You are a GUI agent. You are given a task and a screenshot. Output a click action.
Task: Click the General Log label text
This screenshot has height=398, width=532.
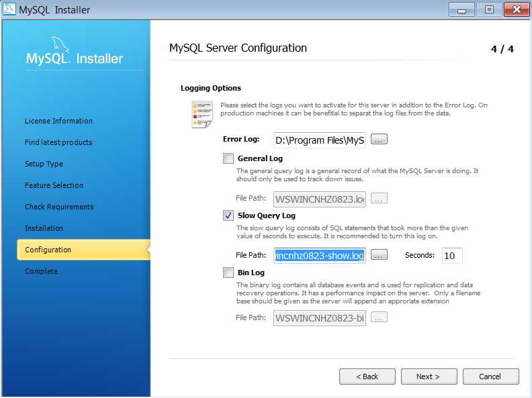[x=260, y=158]
